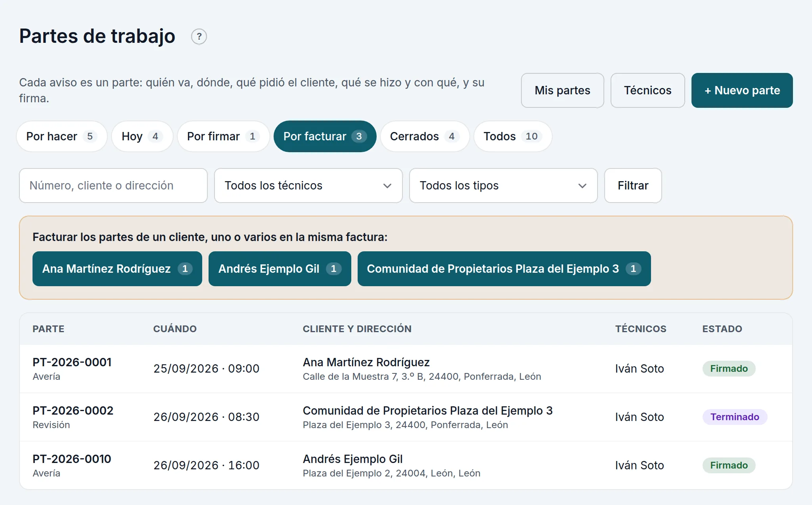
Task: Invoice Comunidad de Propietarios Plaza del Ejemplo 3
Action: pos(504,269)
